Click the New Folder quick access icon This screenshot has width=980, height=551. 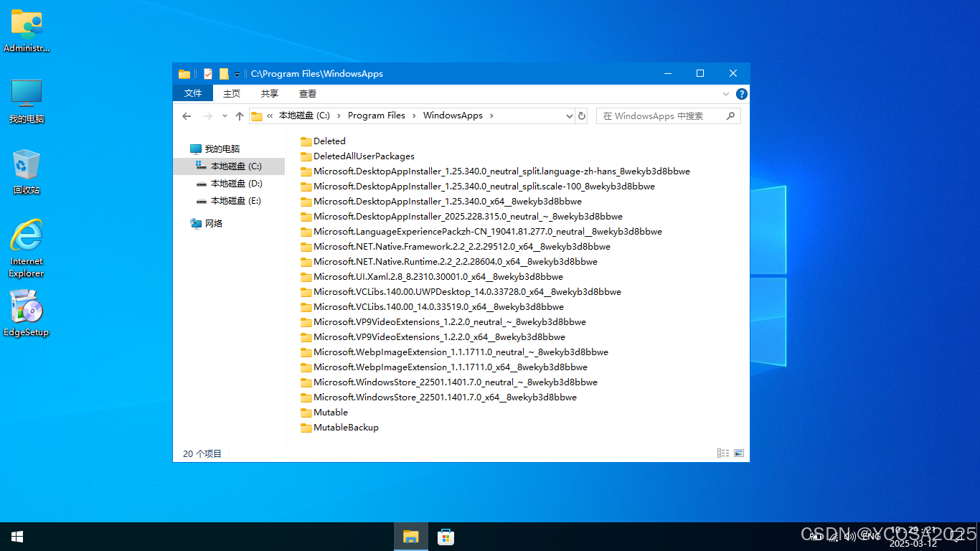[224, 74]
